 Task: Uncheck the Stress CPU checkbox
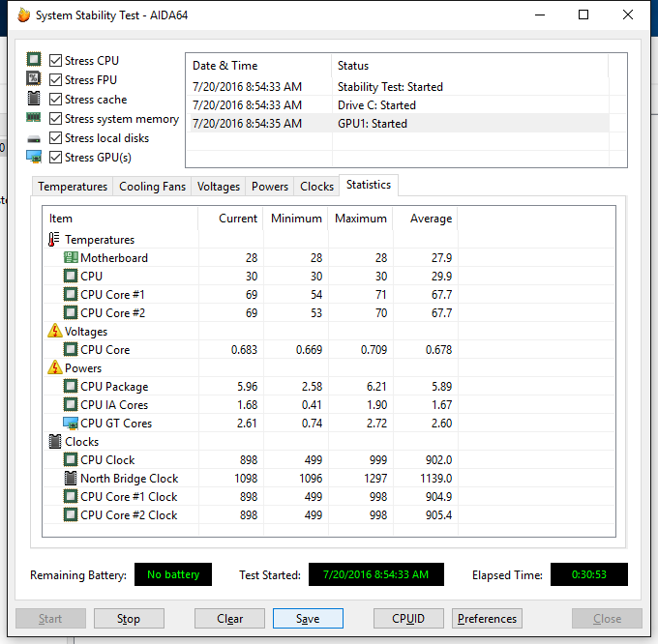[x=55, y=60]
